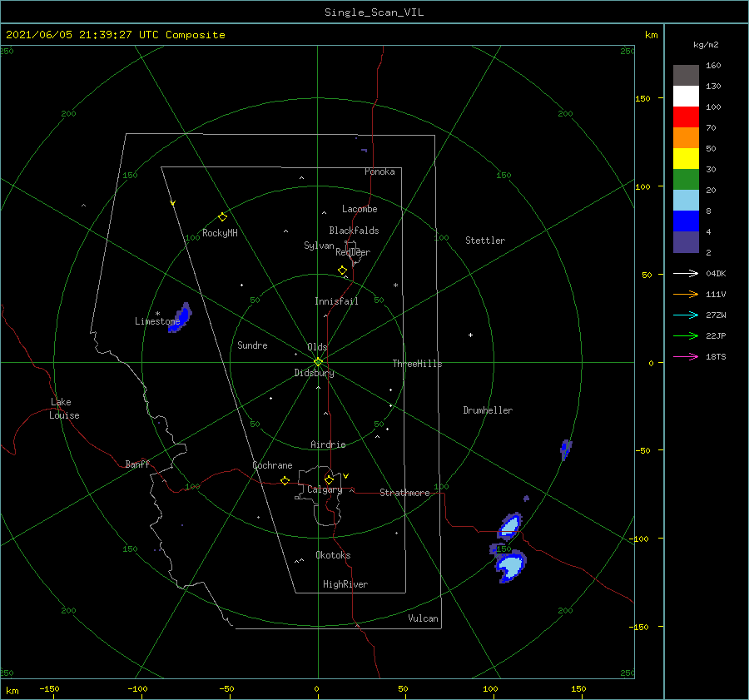Image resolution: width=749 pixels, height=700 pixels.
Task: Click the Ponoka town label
Action: [379, 171]
